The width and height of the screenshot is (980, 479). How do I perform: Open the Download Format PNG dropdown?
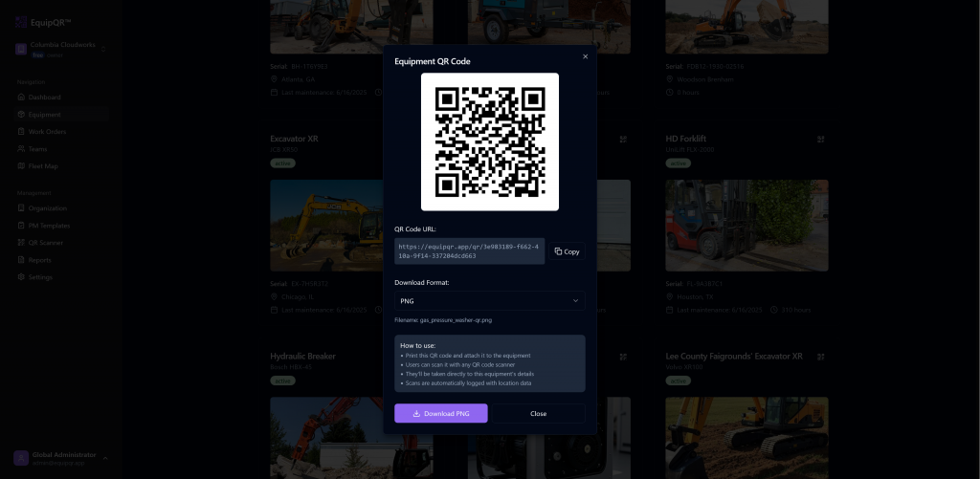click(x=489, y=301)
